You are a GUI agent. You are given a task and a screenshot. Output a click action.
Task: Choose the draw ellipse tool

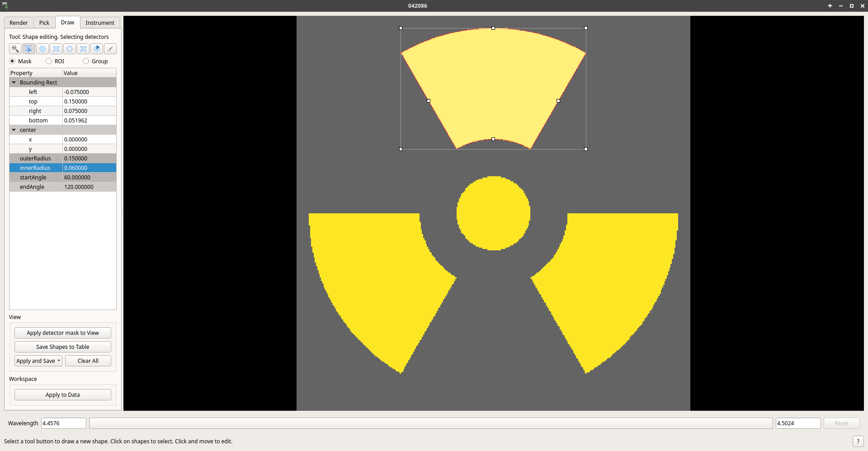[42, 49]
